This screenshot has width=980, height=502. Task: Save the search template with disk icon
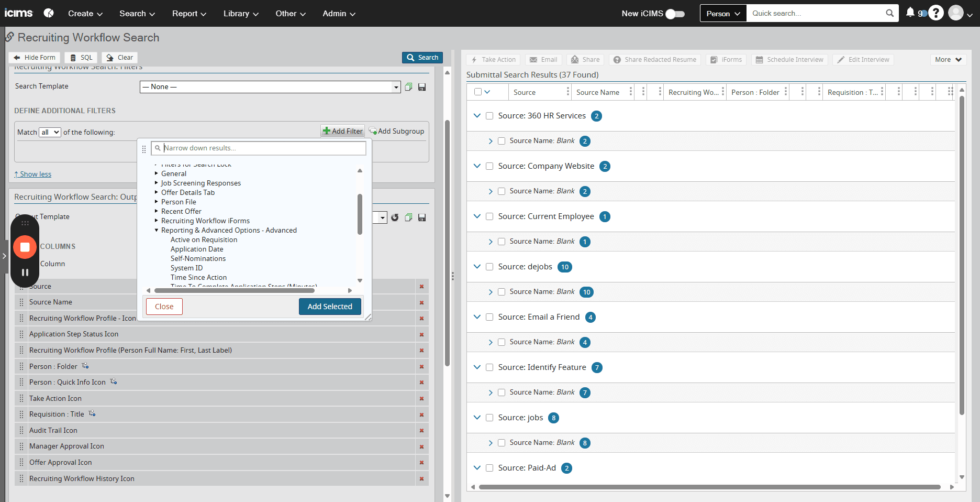pyautogui.click(x=422, y=87)
